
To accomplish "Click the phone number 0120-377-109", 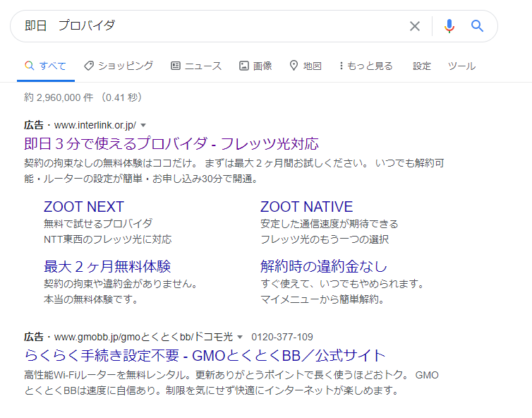I will 282,338.
